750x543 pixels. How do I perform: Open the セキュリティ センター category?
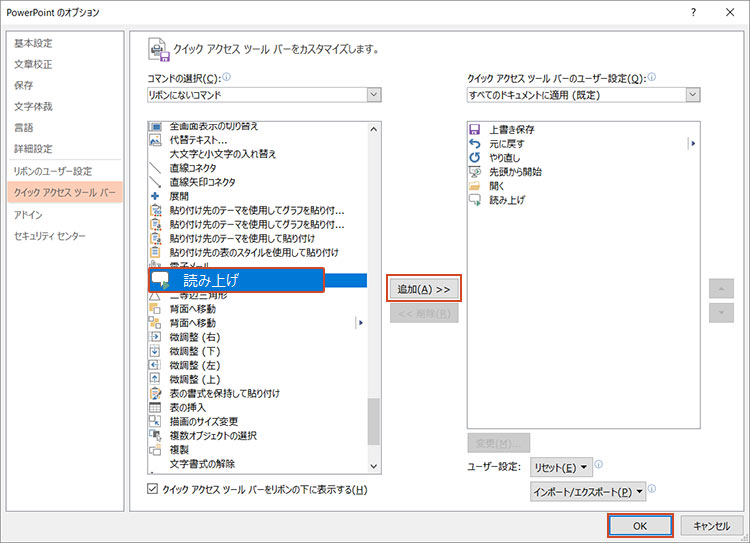(50, 236)
